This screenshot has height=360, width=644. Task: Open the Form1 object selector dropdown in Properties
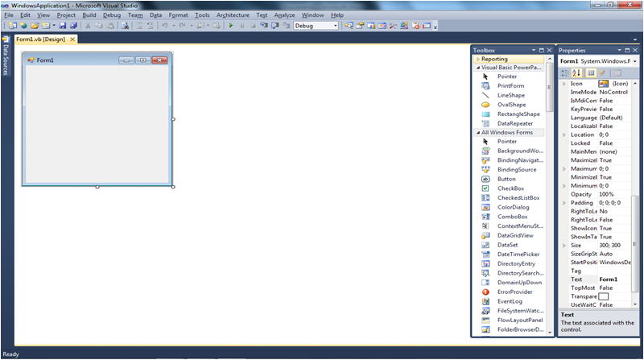click(635, 61)
